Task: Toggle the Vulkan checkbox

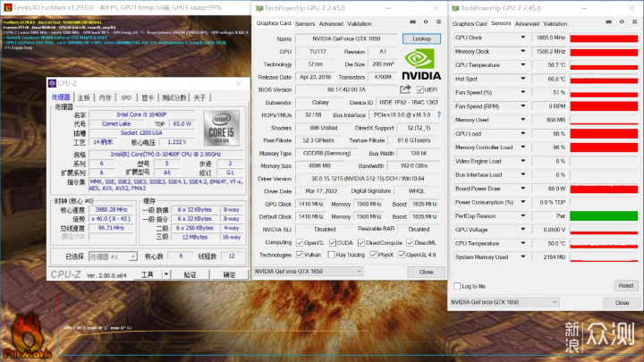Action: pyautogui.click(x=300, y=255)
